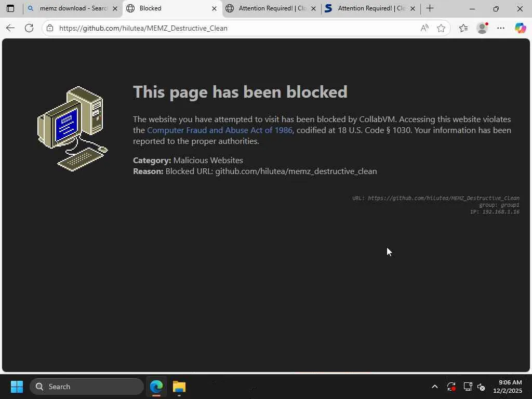Open Copilot sidebar icon
Viewport: 532px width, 399px height.
[520, 28]
